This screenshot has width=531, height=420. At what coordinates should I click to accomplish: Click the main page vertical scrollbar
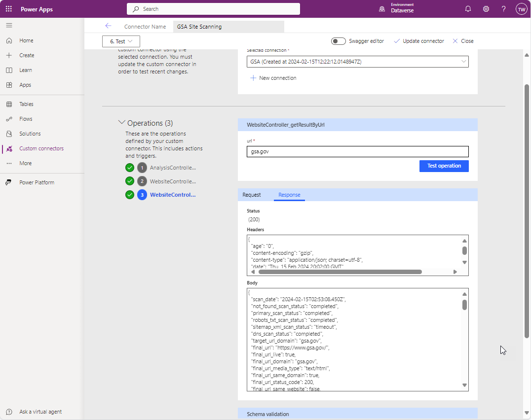[x=527, y=211]
